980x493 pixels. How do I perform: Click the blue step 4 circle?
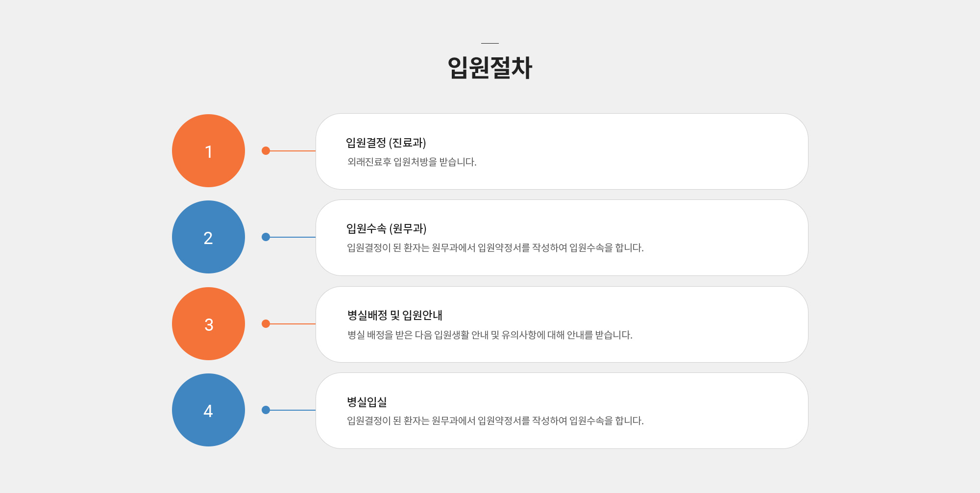tap(208, 410)
